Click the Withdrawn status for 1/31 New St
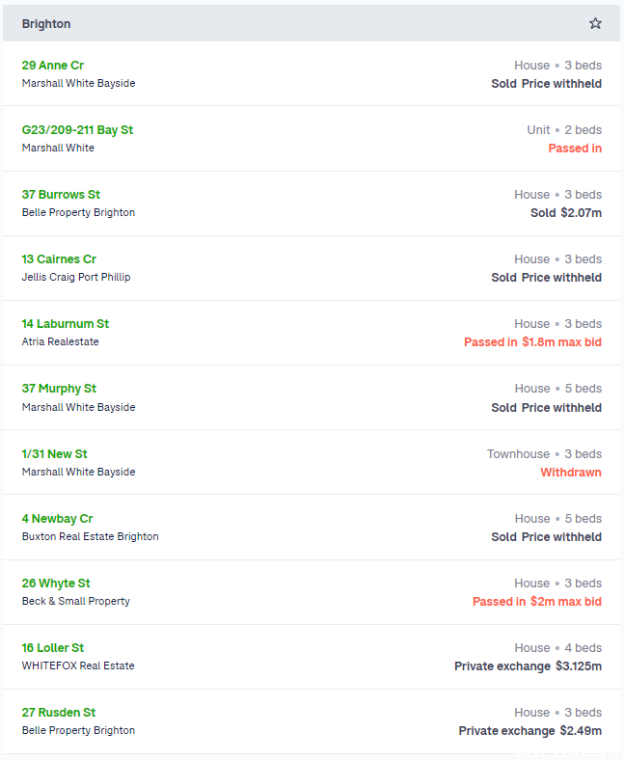624x760 pixels. (x=571, y=472)
